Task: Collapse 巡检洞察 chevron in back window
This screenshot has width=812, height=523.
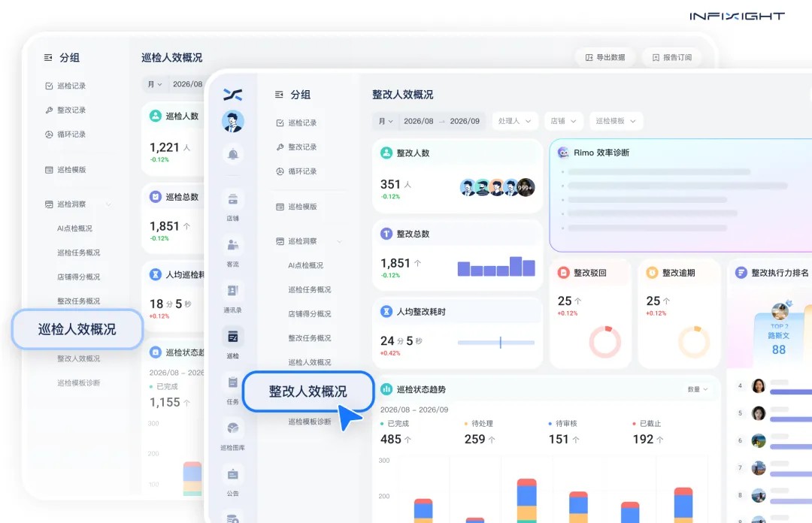Action: click(x=109, y=204)
